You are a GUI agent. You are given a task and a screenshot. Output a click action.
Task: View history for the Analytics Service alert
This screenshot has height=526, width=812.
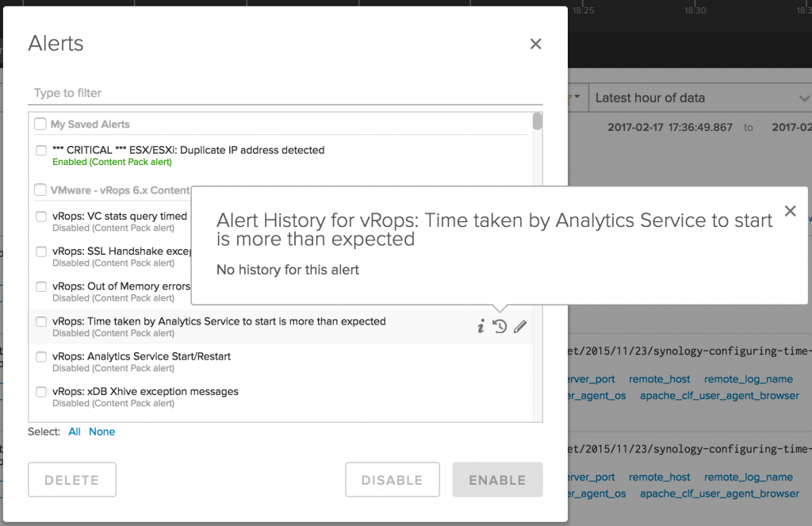500,326
